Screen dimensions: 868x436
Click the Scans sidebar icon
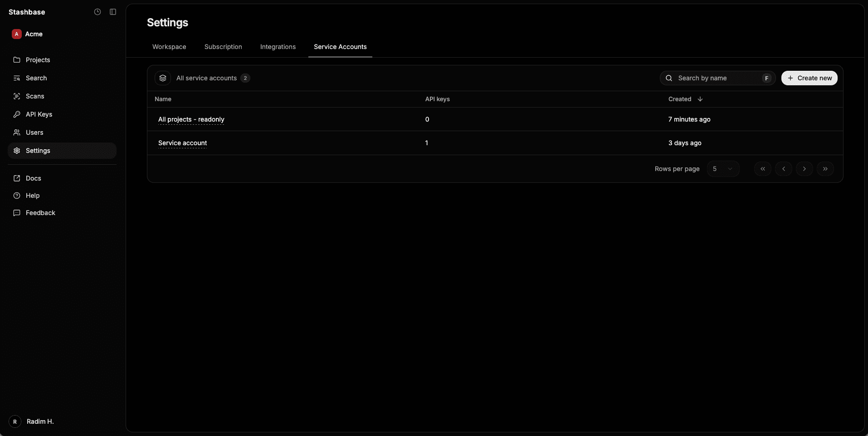click(17, 96)
